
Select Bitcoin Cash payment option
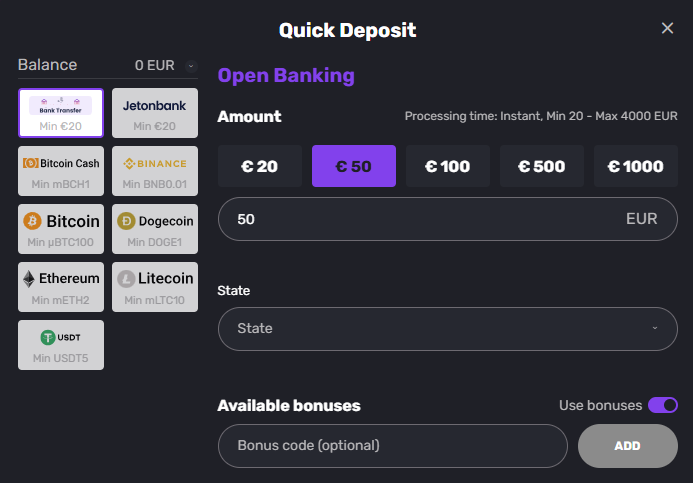coord(61,170)
